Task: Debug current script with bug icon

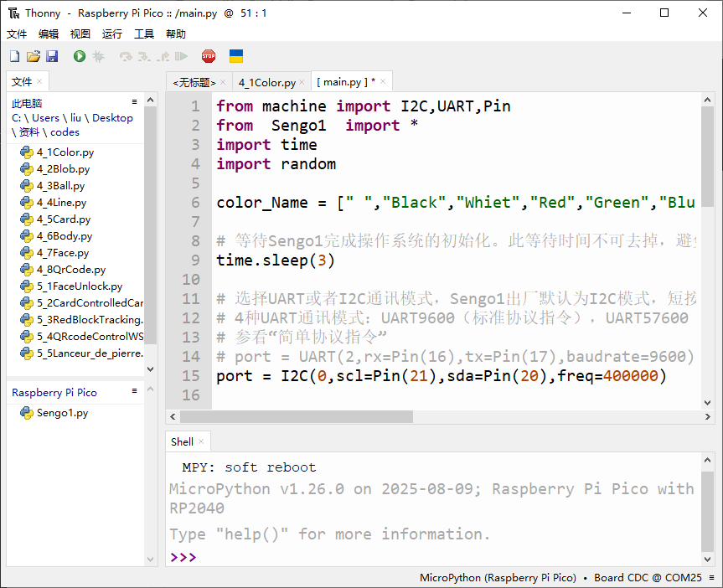Action: (x=98, y=56)
